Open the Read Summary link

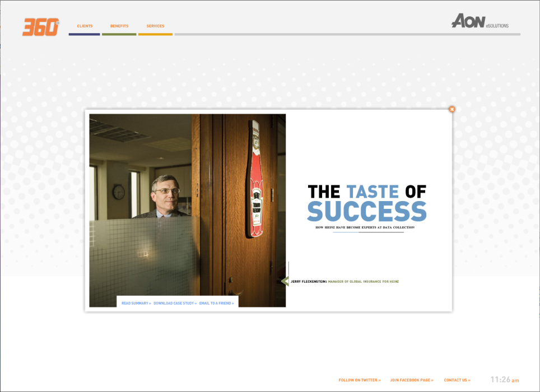136,304
